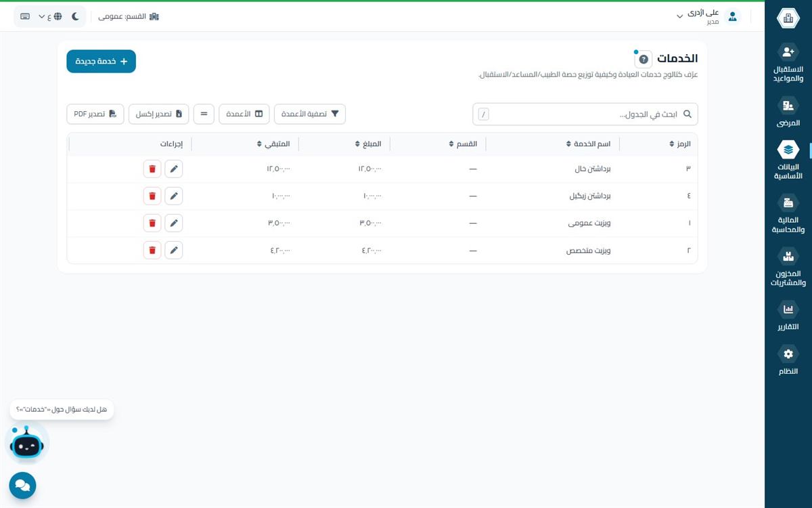Click the robot assistant avatar
The width and height of the screenshot is (812, 508).
click(27, 444)
